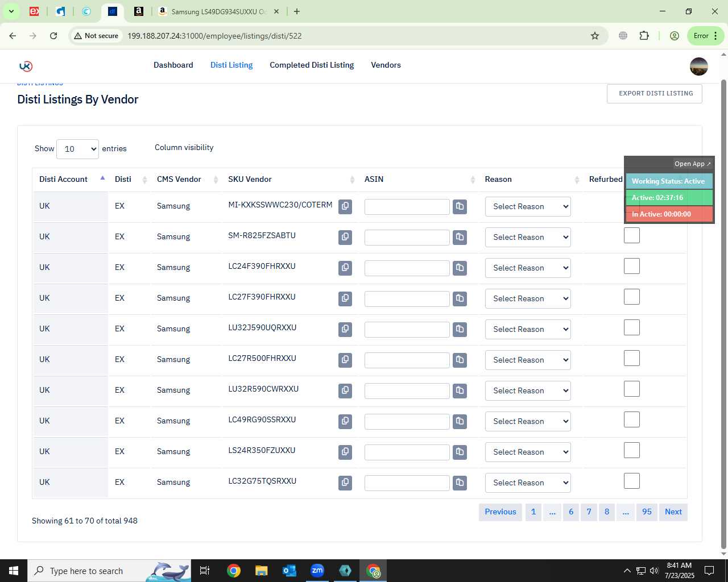Screen dimensions: 728x582
Task: Paste ASIN icon for SM-R825FZSABTU row
Action: [x=460, y=237]
